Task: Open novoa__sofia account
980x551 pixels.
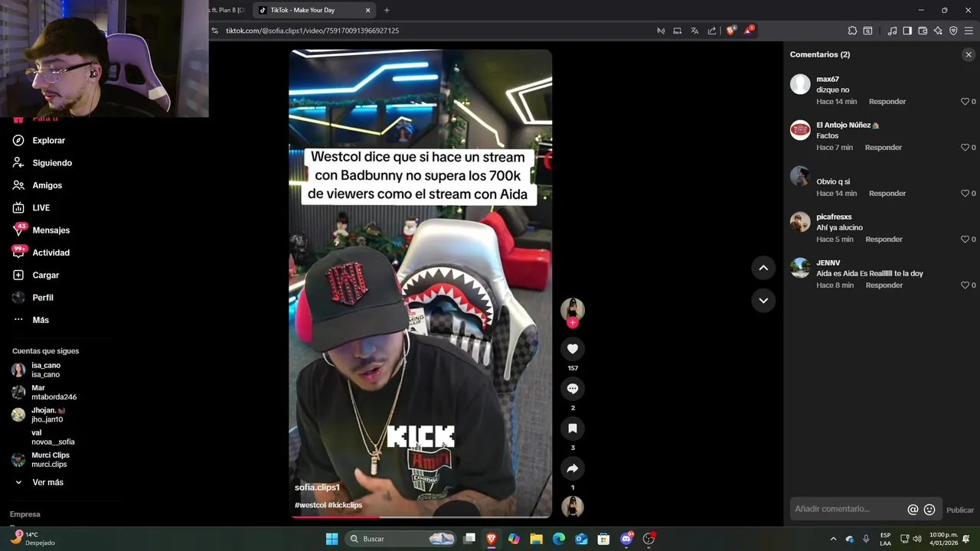Action: pos(53,438)
